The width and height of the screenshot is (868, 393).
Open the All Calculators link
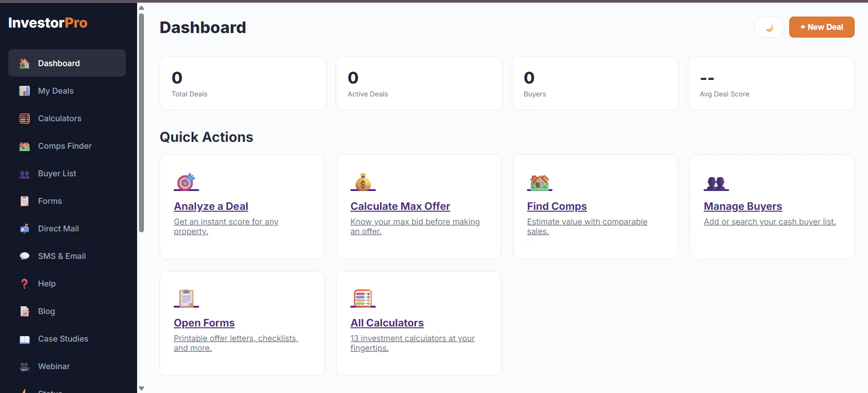tap(387, 323)
